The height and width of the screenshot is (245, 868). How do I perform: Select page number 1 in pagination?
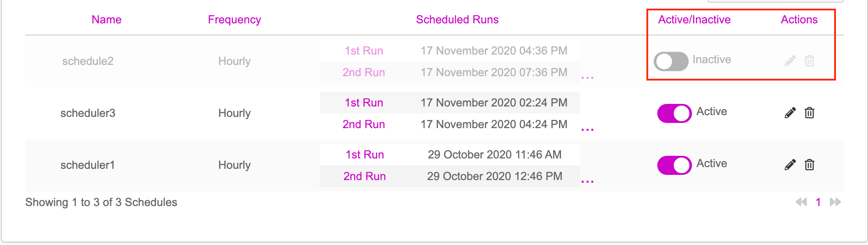[818, 202]
